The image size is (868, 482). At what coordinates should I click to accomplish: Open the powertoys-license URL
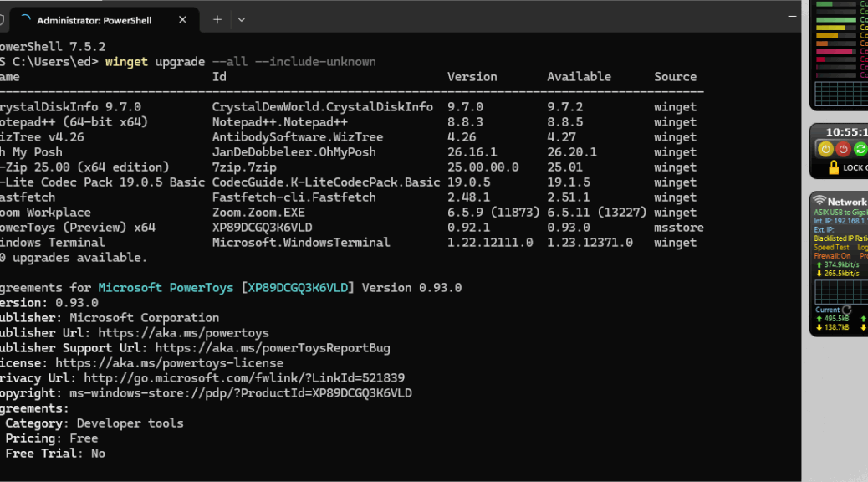pyautogui.click(x=169, y=363)
